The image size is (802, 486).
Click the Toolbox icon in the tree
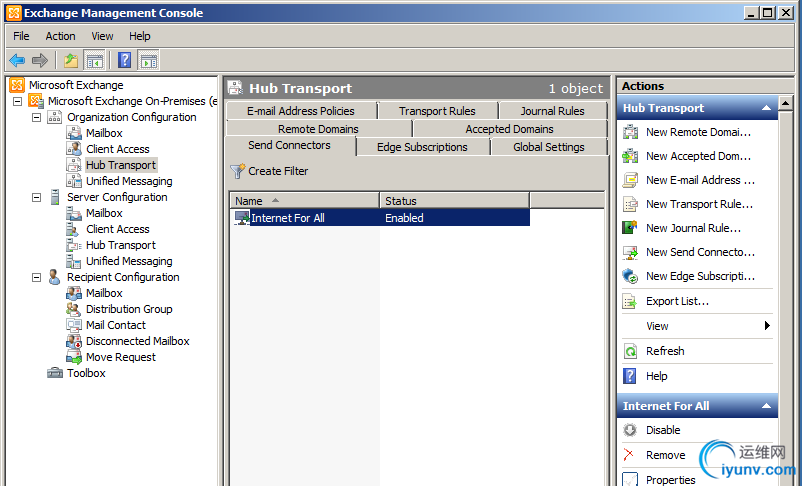(x=55, y=373)
